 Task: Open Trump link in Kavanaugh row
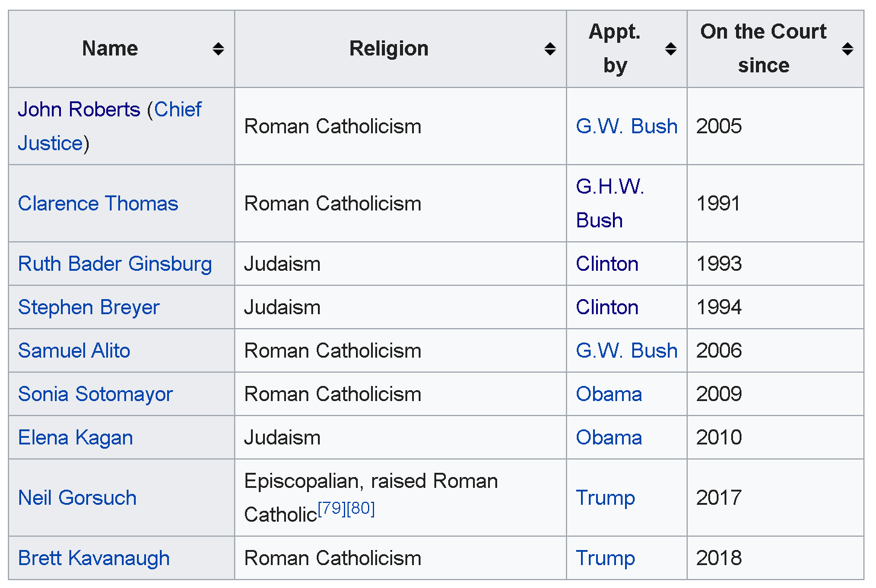click(605, 558)
